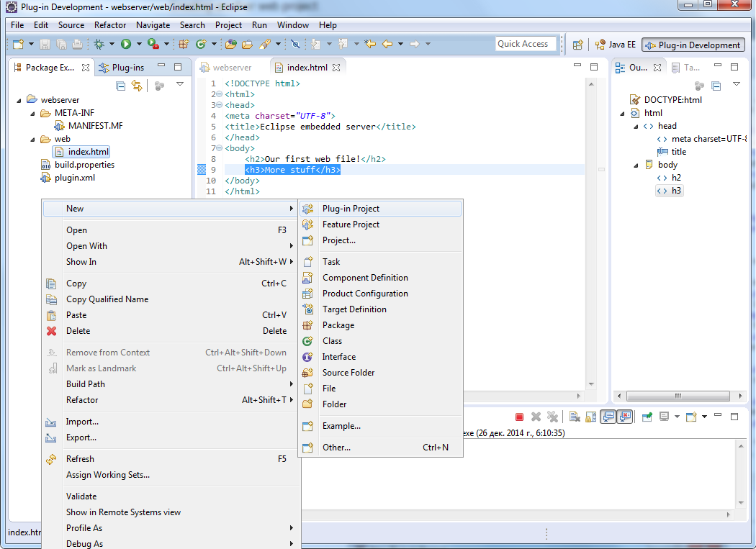Toggle Link with Editor in Package Explorer
This screenshot has height=549, width=756.
click(x=137, y=86)
